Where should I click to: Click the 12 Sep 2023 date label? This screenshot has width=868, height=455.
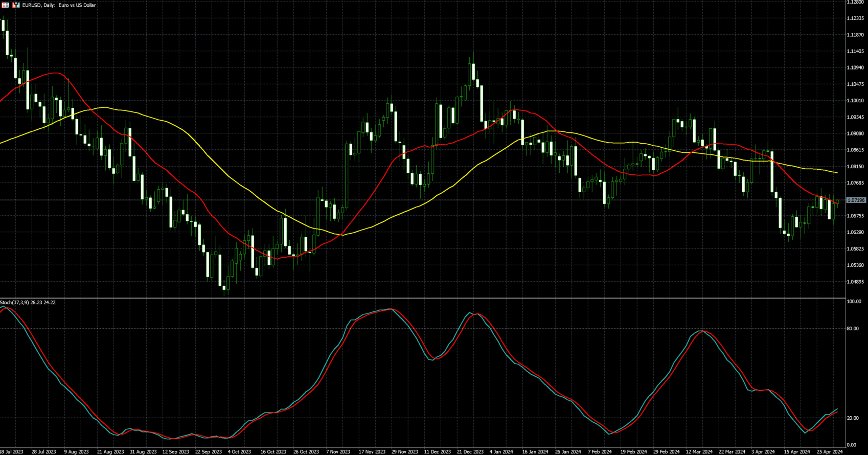pos(176,452)
